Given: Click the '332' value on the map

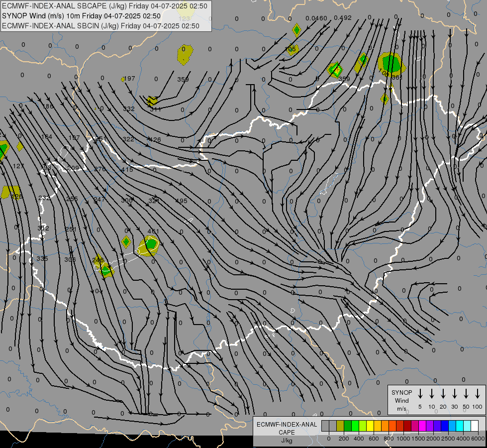Looking at the screenshot, I should point(129,109).
